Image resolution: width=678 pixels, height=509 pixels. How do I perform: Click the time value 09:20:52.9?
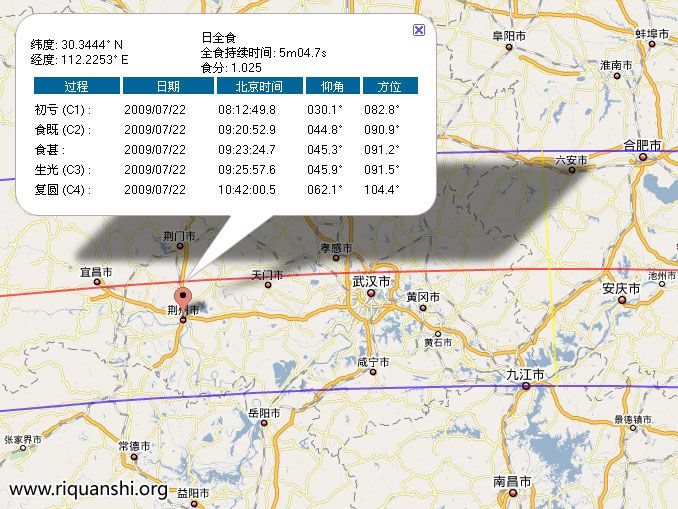click(247, 130)
